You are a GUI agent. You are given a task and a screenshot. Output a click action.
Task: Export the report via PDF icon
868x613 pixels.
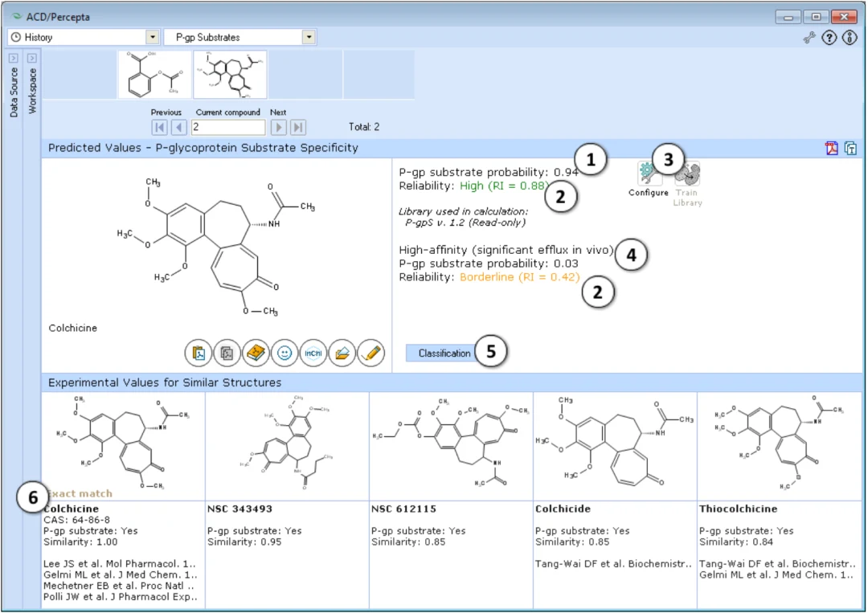(832, 149)
